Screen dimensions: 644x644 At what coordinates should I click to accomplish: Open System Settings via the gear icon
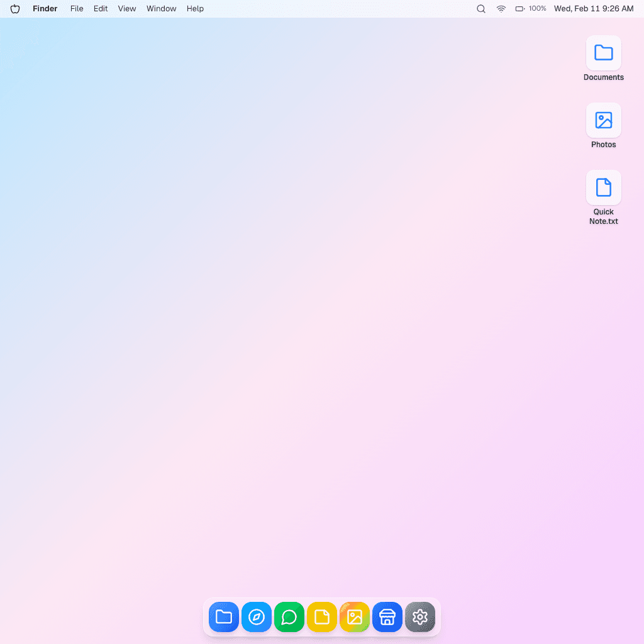(419, 617)
